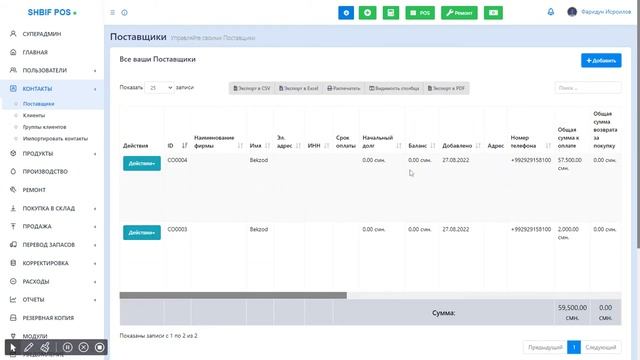Open the records-per-page dropdown showing 25

pos(160,87)
